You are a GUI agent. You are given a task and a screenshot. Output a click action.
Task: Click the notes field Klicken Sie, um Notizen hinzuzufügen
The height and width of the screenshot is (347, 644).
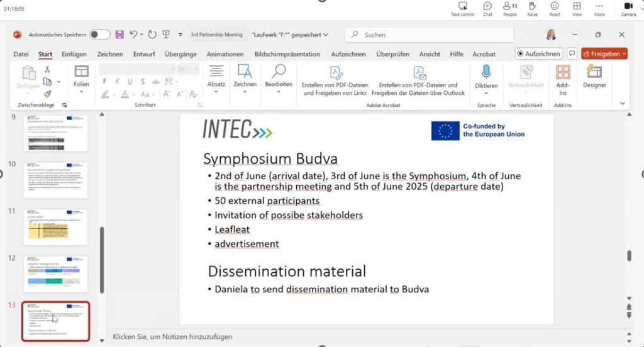(172, 337)
